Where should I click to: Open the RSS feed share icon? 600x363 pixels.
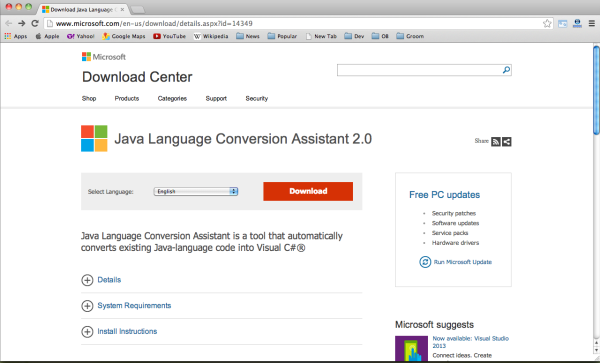pos(496,142)
